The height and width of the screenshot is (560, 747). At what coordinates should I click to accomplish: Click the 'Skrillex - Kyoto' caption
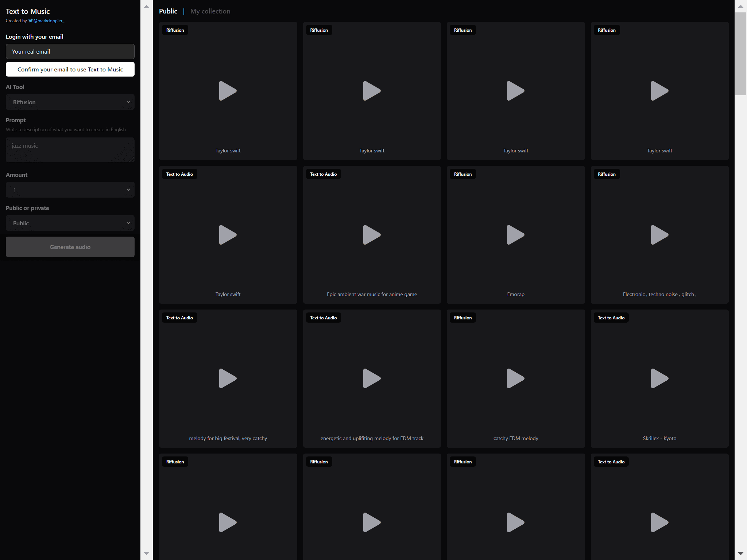point(659,438)
